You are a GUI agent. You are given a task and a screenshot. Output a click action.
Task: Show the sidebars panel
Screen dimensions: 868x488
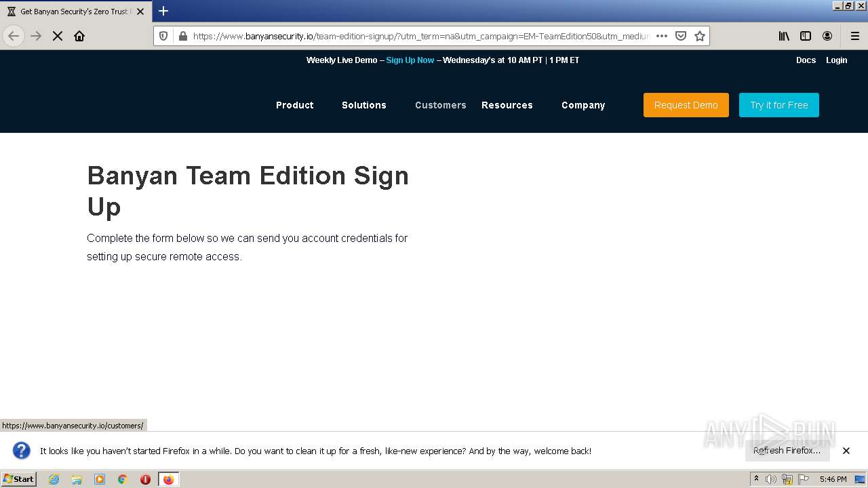806,36
